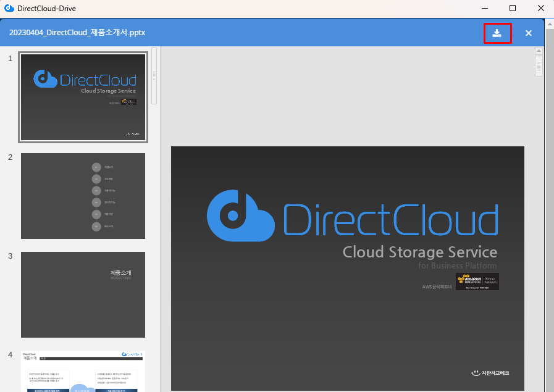The width and height of the screenshot is (554, 392).
Task: Close the pptx preview with white X
Action: point(528,33)
